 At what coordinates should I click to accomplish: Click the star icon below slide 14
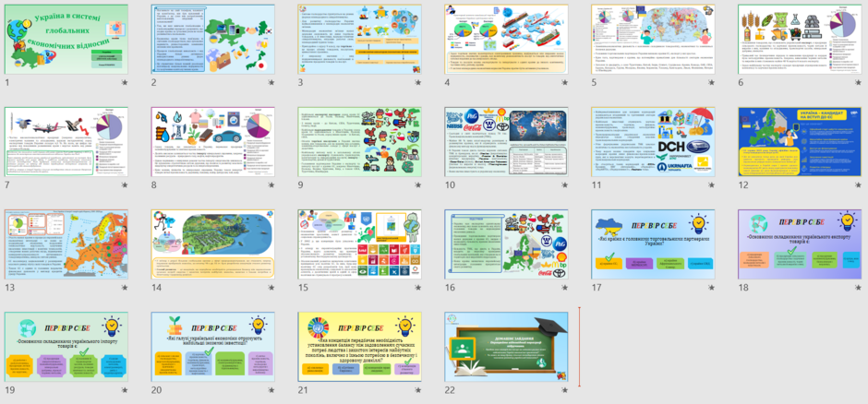coord(271,288)
